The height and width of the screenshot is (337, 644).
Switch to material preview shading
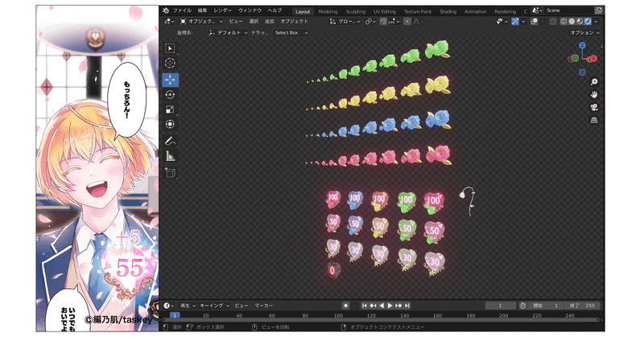(580, 22)
